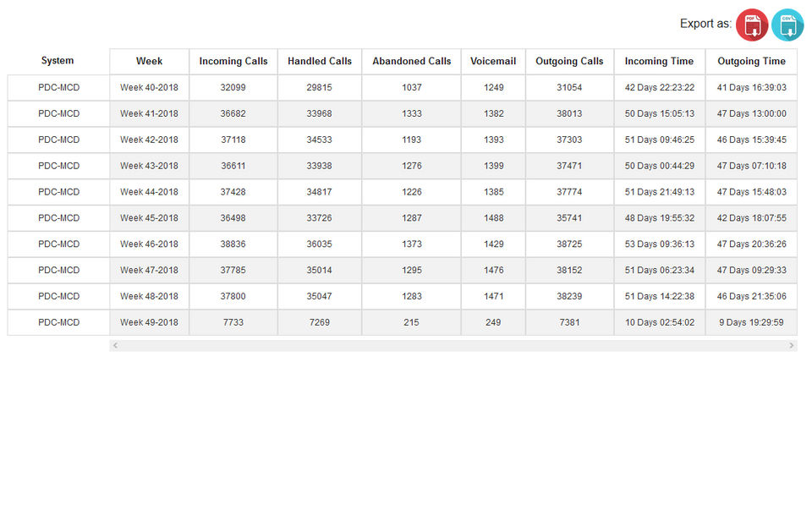Click incoming time 51 Days 09:46:25
Viewport: 812px width, 532px height.
click(659, 140)
